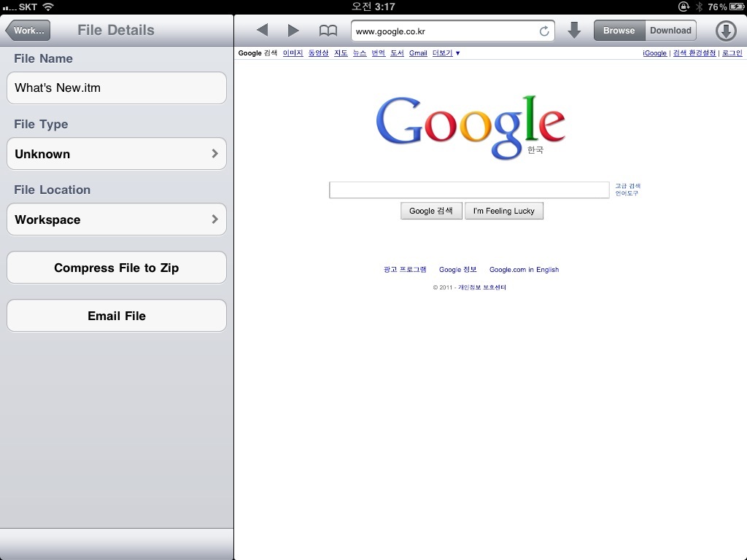
Task: Tap the Bluetooth icon in status bar
Action: tap(699, 7)
